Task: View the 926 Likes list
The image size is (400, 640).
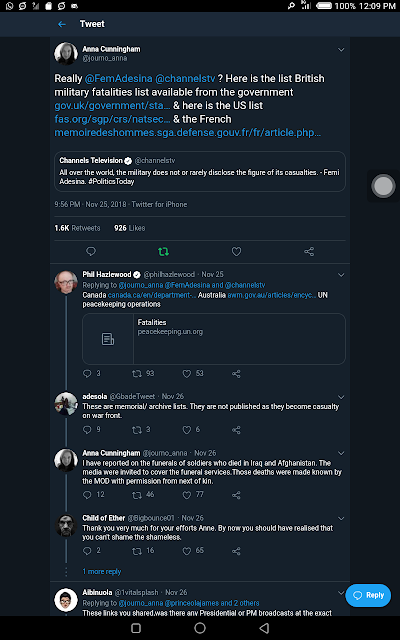Action: coord(129,228)
